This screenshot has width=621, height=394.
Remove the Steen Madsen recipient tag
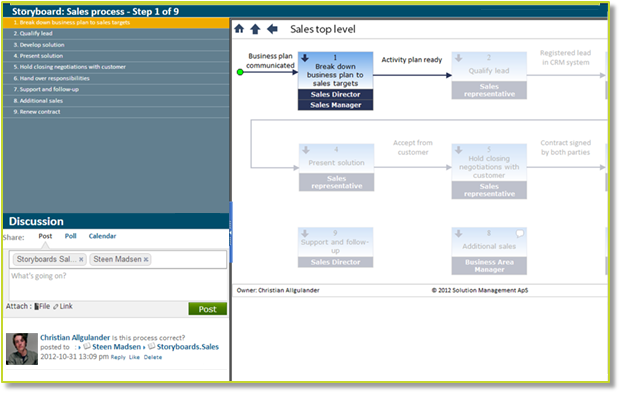pos(146,259)
